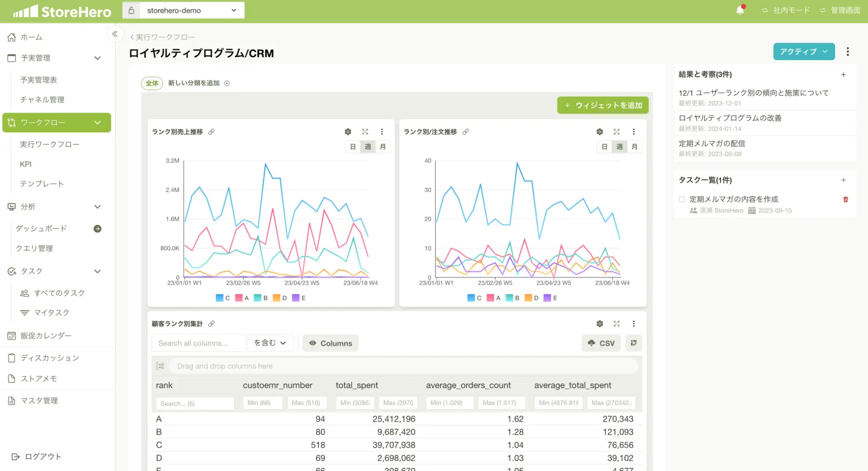Image resolution: width=868 pixels, height=471 pixels.
Task: Expand ランク別/注文推移 chart to fullscreen
Action: pyautogui.click(x=617, y=132)
